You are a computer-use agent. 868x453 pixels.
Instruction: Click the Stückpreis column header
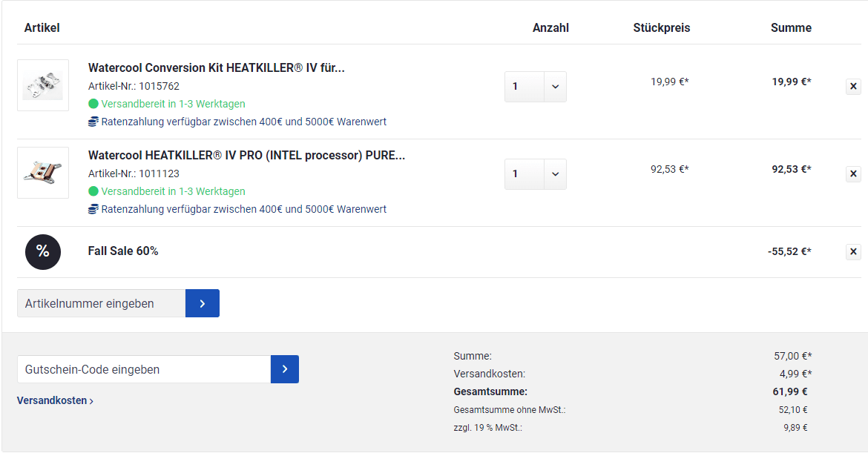tap(662, 27)
